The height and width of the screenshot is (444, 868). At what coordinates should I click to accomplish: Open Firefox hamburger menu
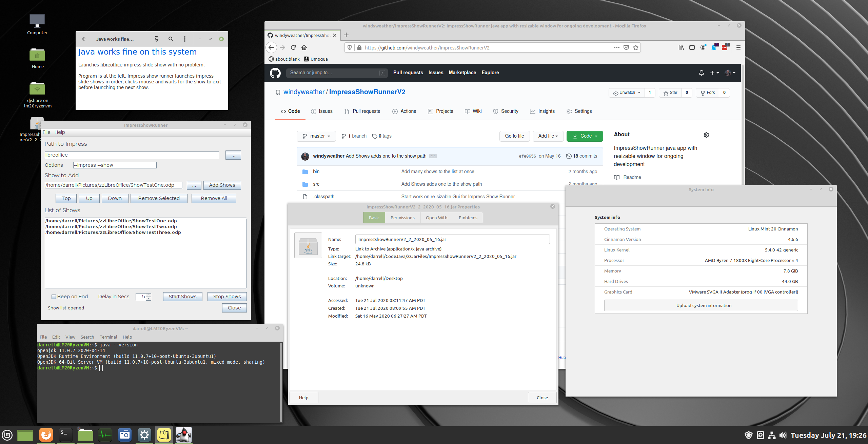(738, 47)
